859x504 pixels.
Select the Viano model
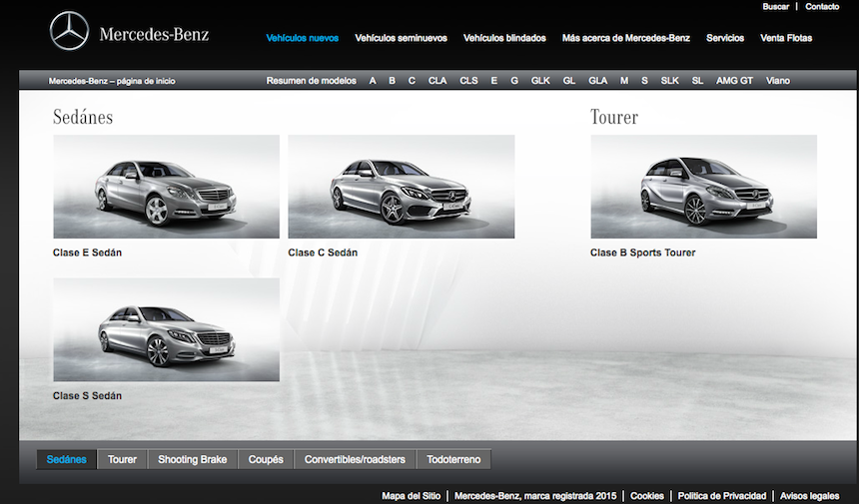[x=778, y=81]
